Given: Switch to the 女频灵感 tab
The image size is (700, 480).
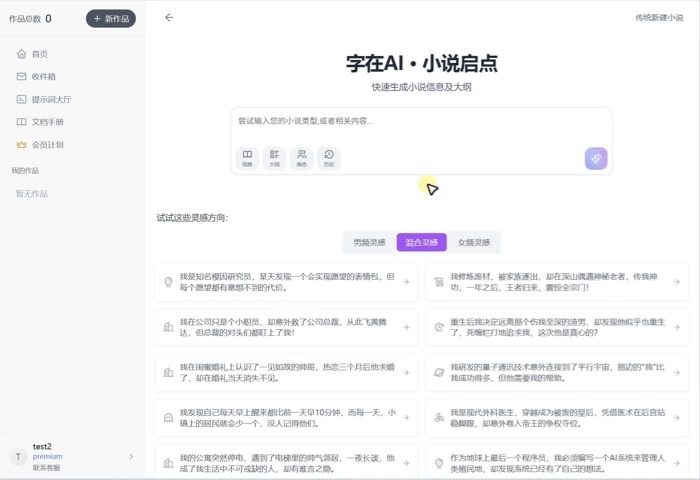Looking at the screenshot, I should click(x=474, y=242).
